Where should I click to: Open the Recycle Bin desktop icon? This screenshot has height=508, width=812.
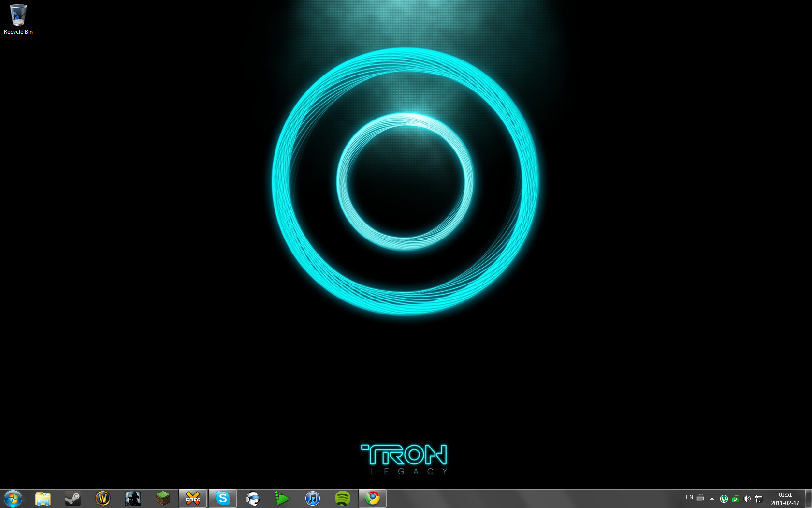[x=18, y=20]
